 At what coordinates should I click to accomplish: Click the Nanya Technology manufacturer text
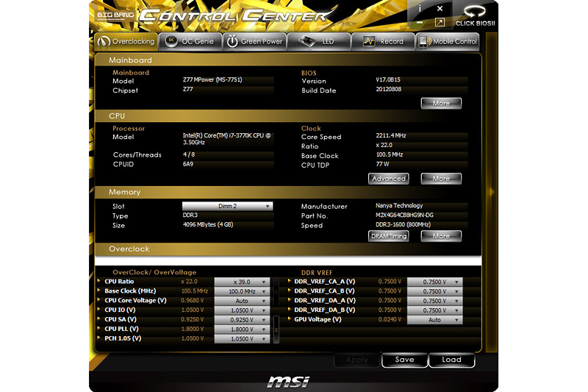click(x=399, y=206)
